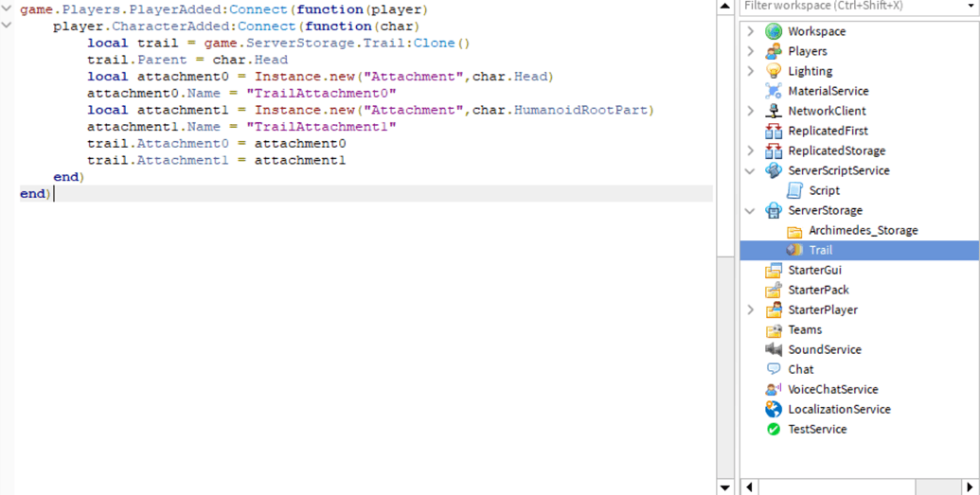Screen dimensions: 980x495
Task: Select the MaterialService label
Action: (829, 91)
